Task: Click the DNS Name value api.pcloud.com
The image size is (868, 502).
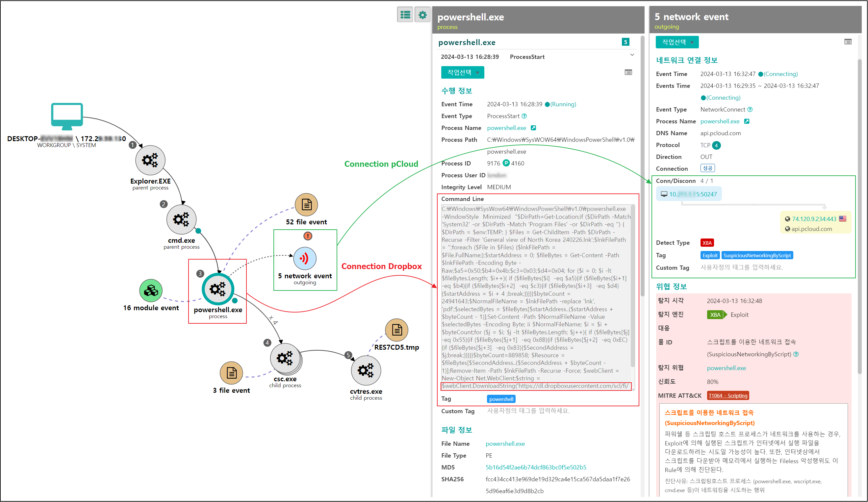Action: (x=721, y=133)
